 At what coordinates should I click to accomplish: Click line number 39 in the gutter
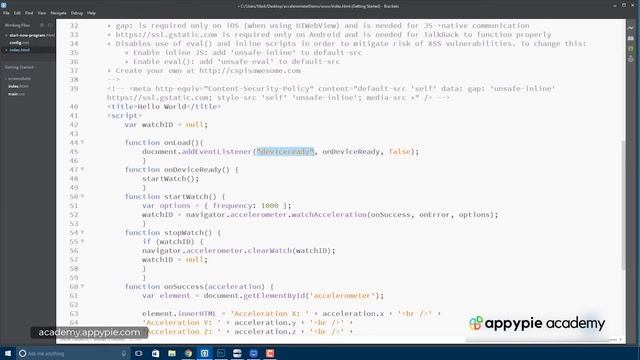pos(73,89)
